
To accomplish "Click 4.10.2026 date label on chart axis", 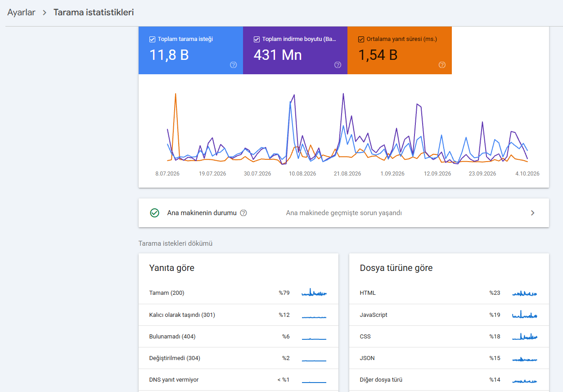I will (527, 174).
